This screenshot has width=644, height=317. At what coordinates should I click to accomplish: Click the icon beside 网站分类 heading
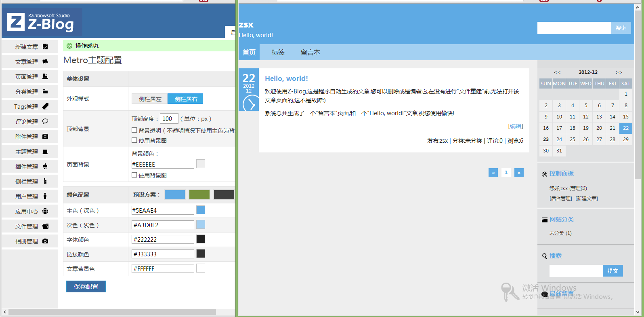(x=545, y=220)
